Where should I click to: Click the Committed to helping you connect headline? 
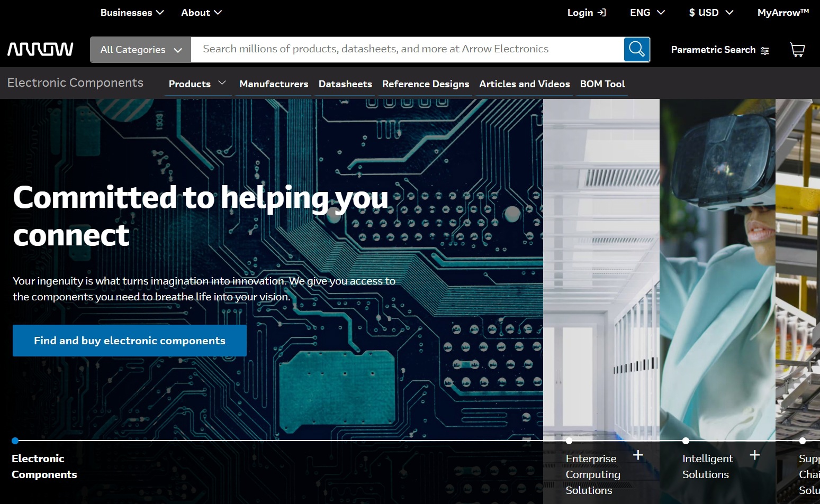[x=201, y=216]
